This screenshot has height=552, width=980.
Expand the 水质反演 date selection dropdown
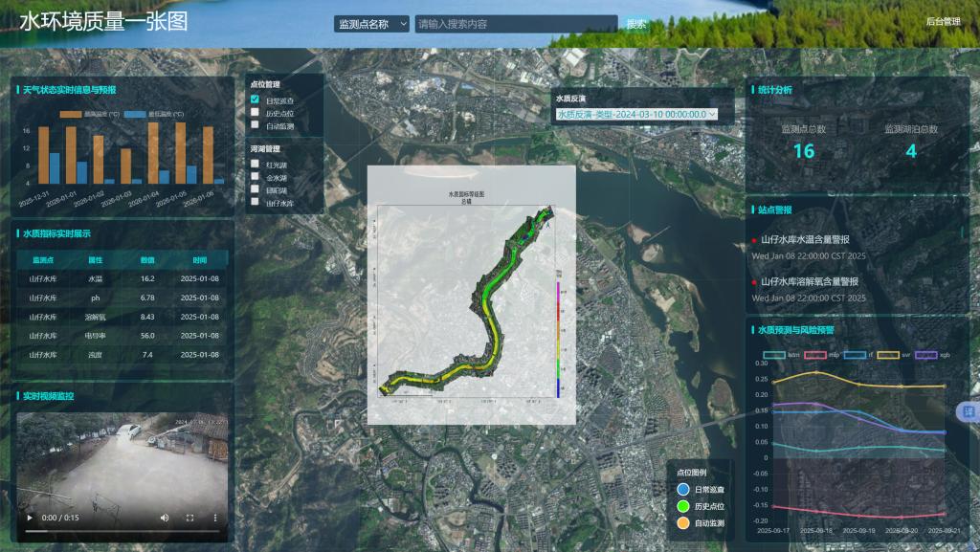[x=635, y=114]
